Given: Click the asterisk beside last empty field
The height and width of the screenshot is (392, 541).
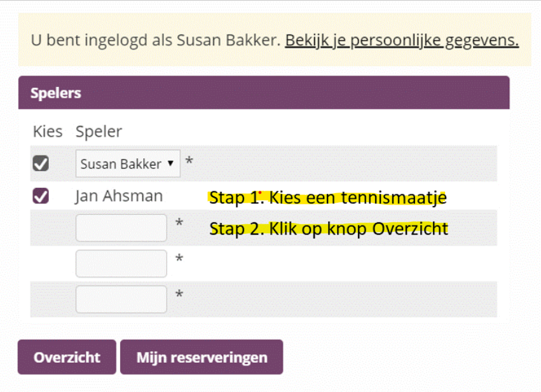Looking at the screenshot, I should pyautogui.click(x=179, y=294).
